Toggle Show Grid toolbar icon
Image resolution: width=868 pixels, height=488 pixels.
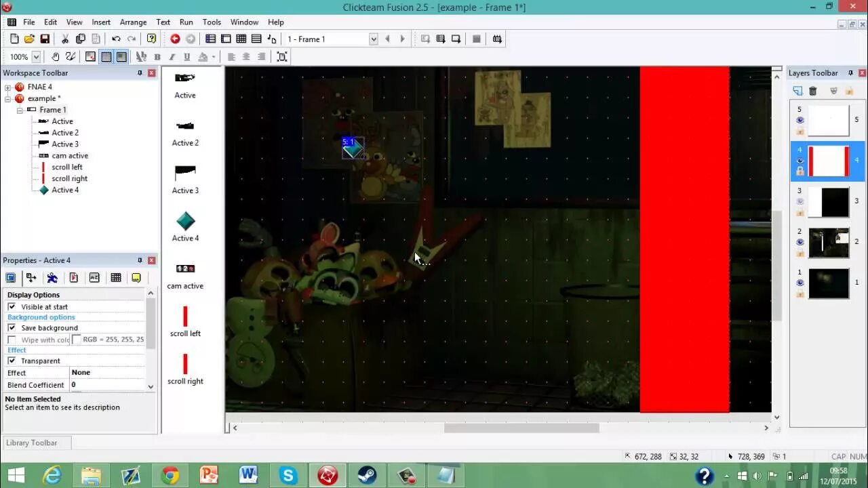[x=106, y=57]
